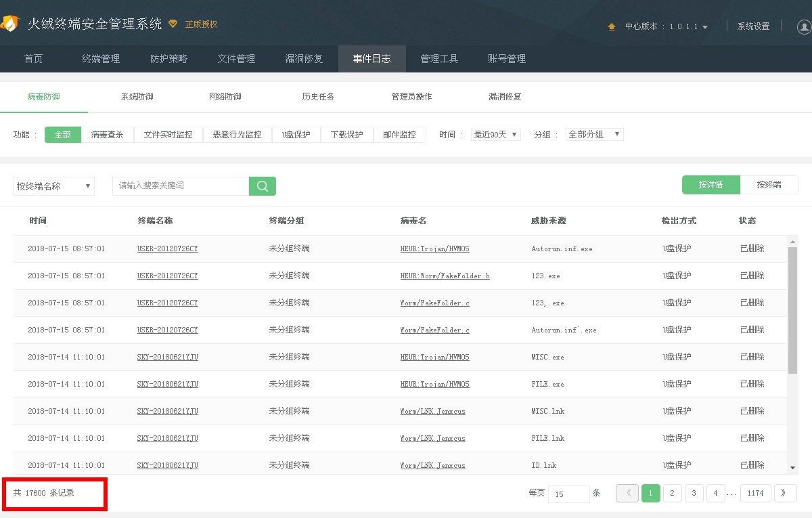Open terminal SKY-20180621YJU in MISC.exe row
Screen dimensions: 812x518
pyautogui.click(x=167, y=358)
